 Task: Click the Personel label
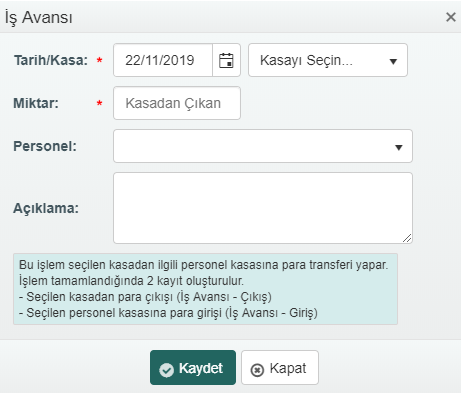tap(45, 146)
